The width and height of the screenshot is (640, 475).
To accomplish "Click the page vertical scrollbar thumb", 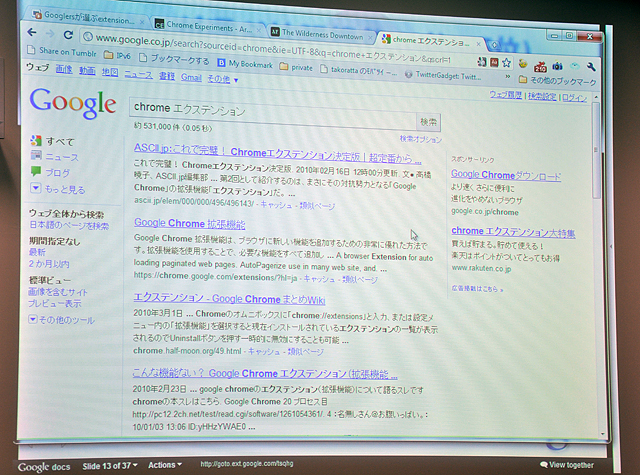I will click(596, 151).
